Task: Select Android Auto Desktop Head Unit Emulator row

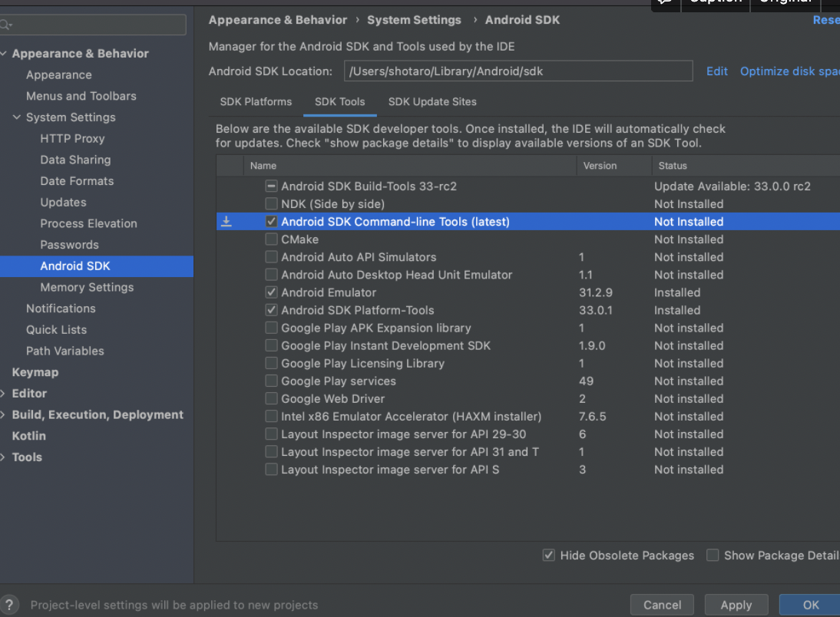Action: point(528,275)
